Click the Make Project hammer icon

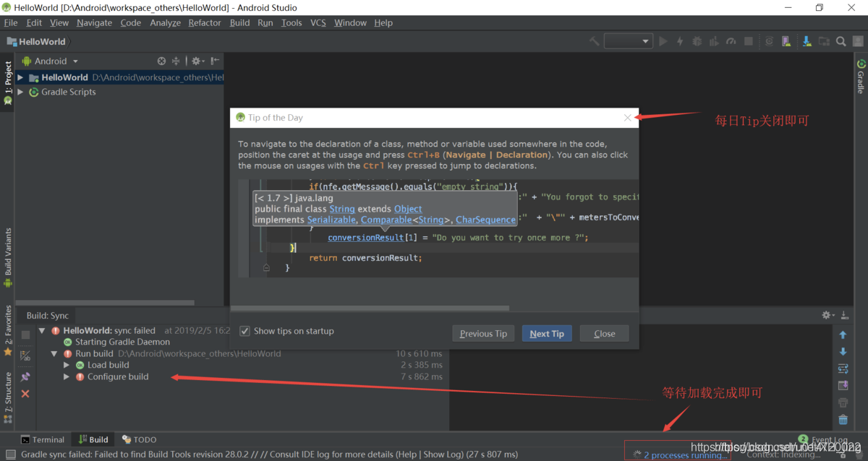click(594, 41)
